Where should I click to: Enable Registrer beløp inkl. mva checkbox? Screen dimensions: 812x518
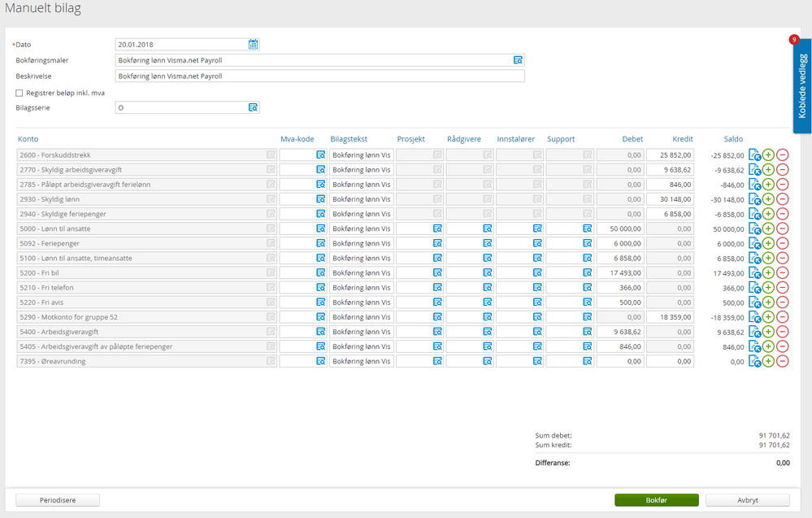click(20, 93)
